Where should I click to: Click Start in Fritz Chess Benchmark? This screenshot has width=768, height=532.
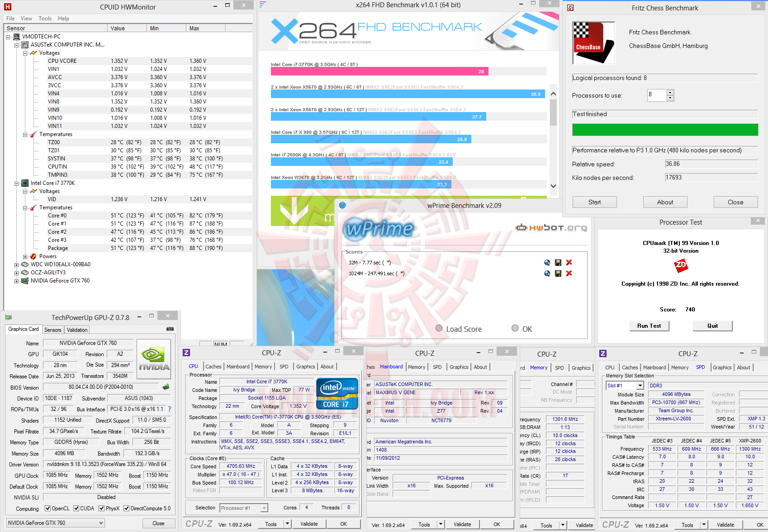595,202
